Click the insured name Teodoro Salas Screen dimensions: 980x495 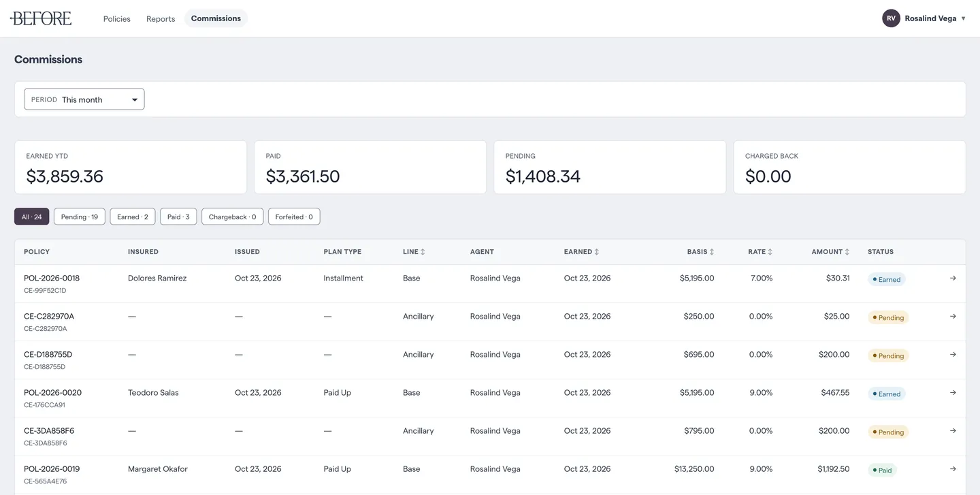(153, 393)
